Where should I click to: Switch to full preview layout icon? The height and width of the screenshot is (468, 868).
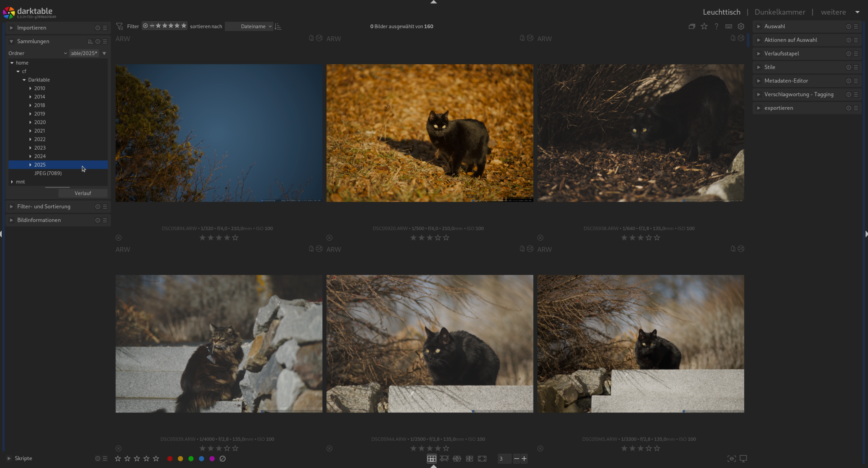tap(482, 458)
